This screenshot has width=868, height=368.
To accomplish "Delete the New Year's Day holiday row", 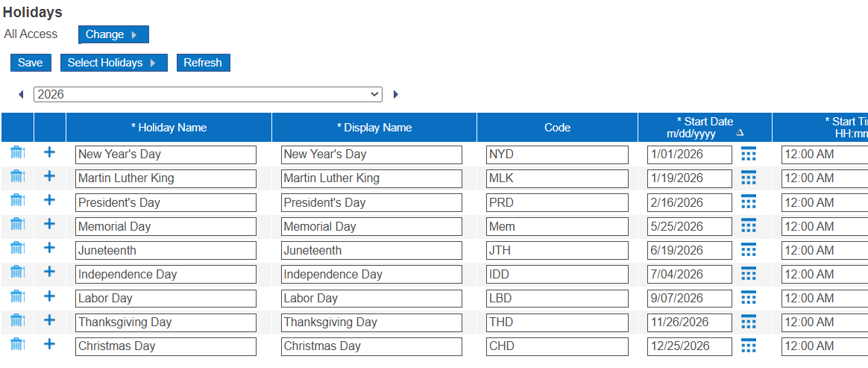I will pos(18,152).
